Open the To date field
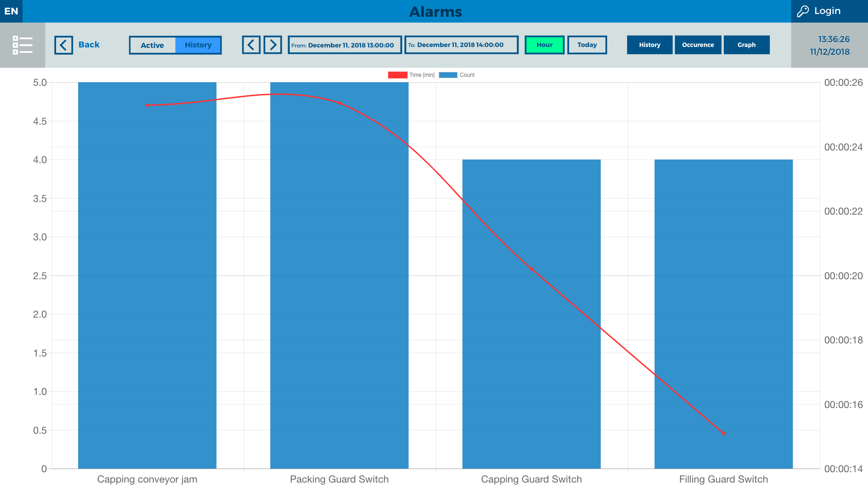Viewport: 868px width, 488px height. tap(462, 45)
